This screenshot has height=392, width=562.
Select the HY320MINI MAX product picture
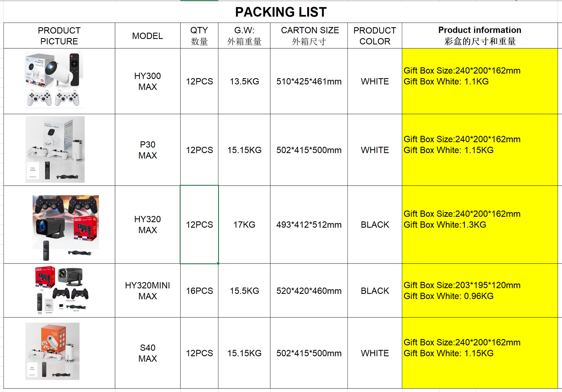(61, 290)
